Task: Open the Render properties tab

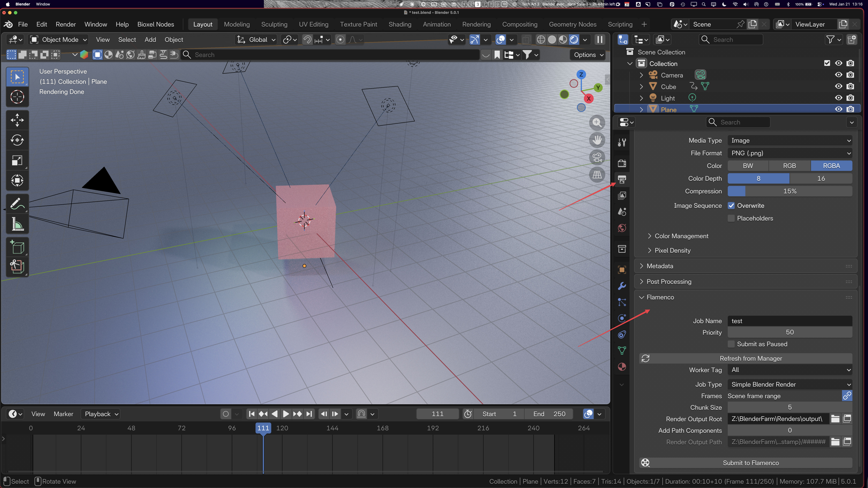Action: [x=622, y=163]
